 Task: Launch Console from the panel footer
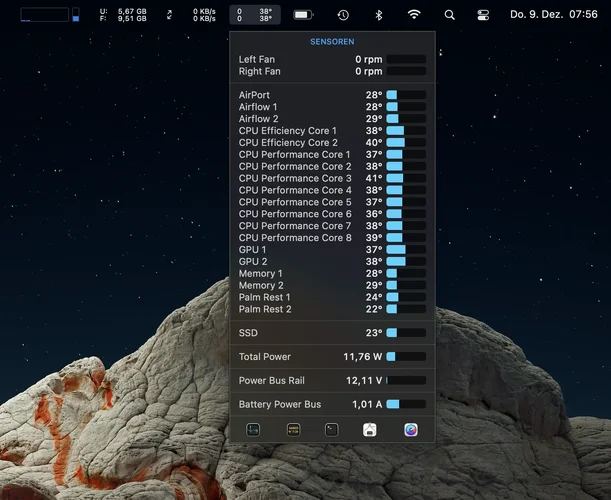[293, 429]
